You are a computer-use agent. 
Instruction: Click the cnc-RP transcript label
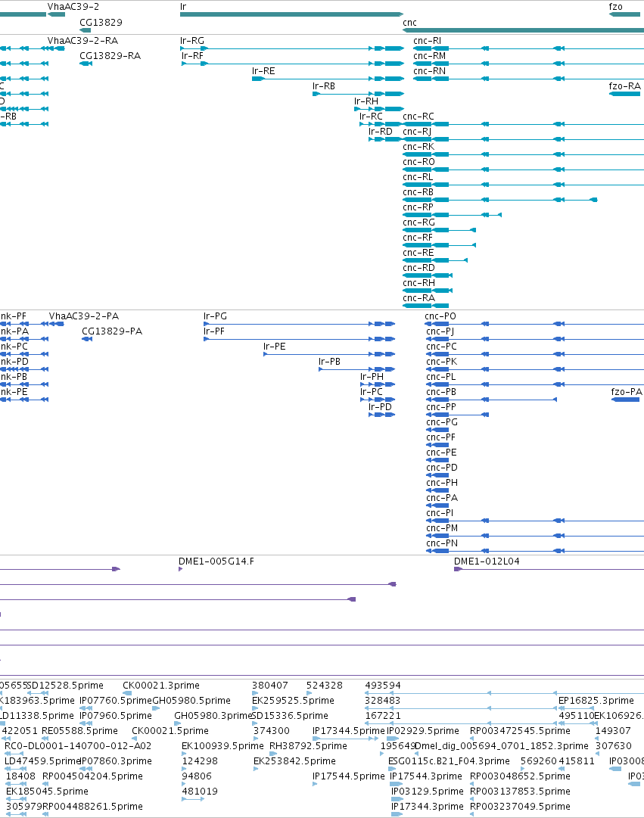(418, 207)
